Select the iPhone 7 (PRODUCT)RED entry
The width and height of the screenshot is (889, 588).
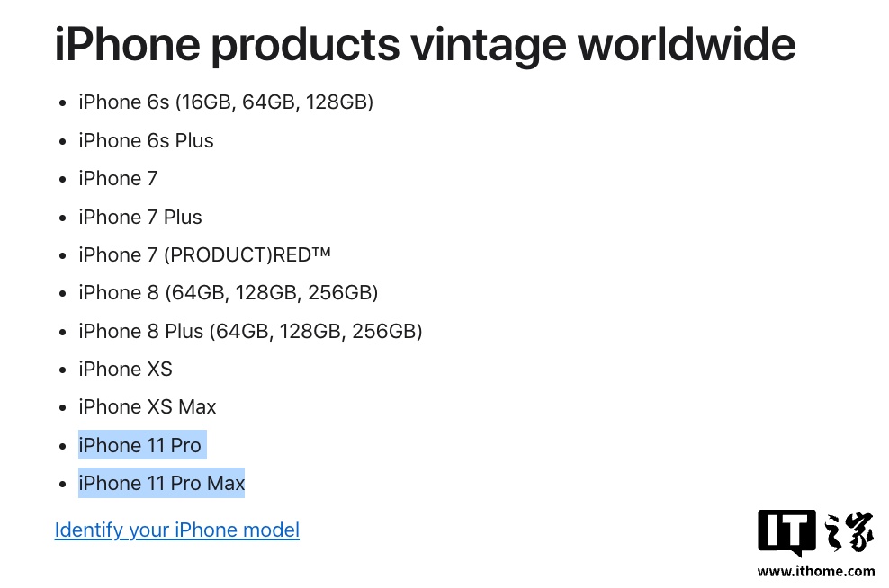point(204,255)
